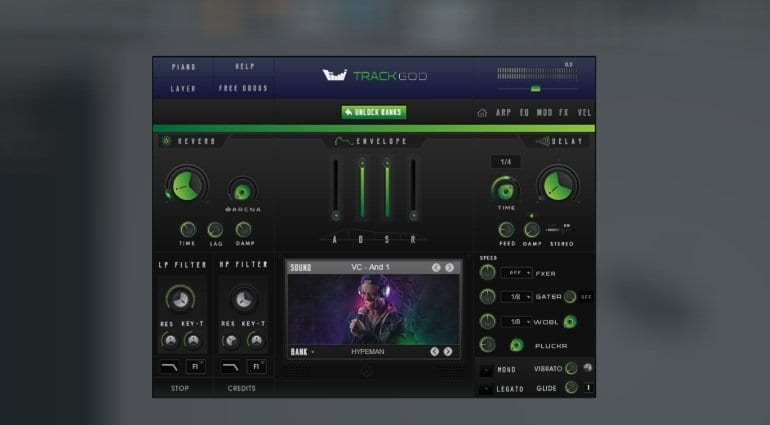770x425 pixels.
Task: Click the Unlock Banks button
Action: click(x=374, y=112)
